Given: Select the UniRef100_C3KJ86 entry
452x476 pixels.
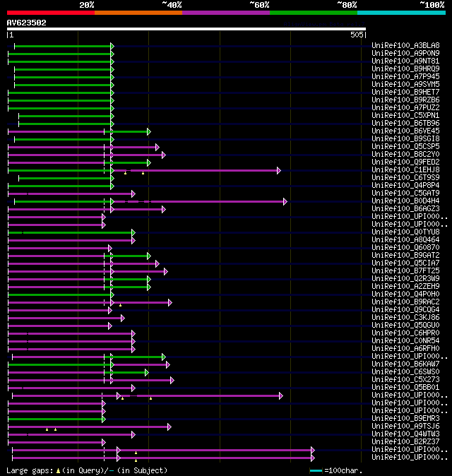Looking at the screenshot, I should (405, 318).
